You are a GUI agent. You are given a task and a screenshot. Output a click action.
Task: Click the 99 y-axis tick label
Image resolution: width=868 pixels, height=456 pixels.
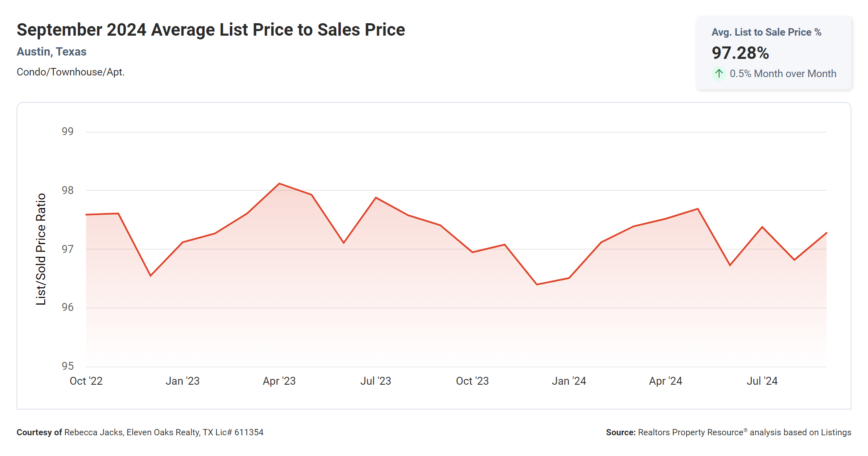pyautogui.click(x=68, y=131)
